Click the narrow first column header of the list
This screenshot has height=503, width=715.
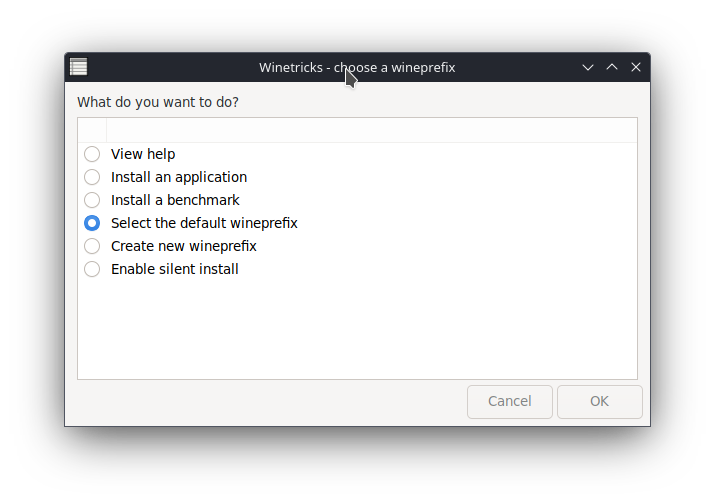pos(92,130)
